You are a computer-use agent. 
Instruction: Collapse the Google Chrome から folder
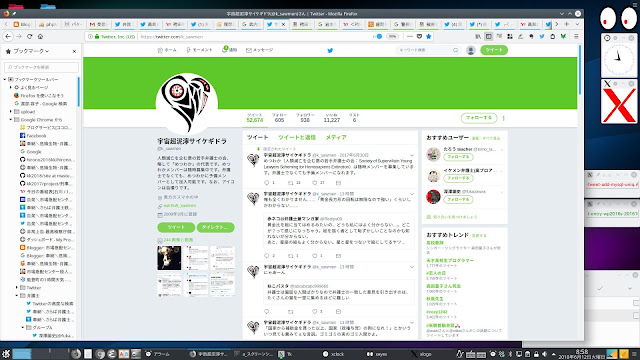[11, 120]
